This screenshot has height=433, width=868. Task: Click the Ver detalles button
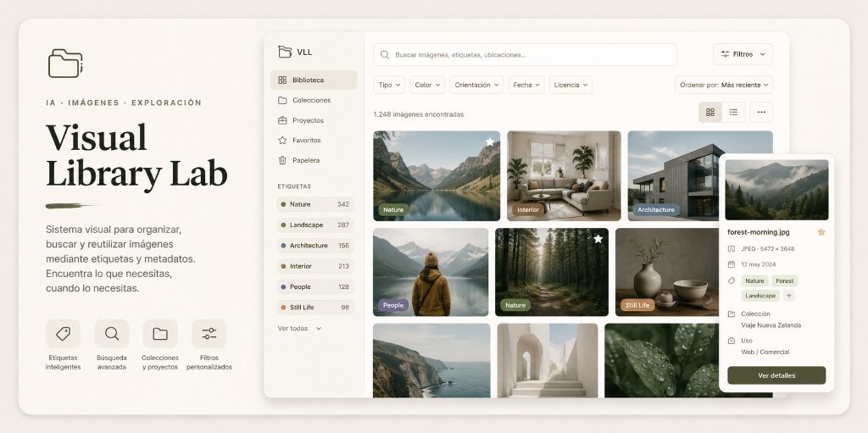(x=776, y=375)
